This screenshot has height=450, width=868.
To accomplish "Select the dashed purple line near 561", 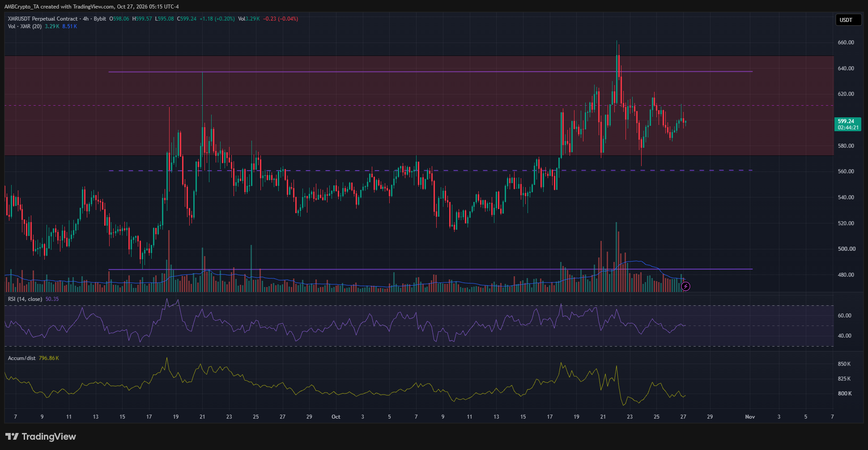I will pyautogui.click(x=430, y=171).
